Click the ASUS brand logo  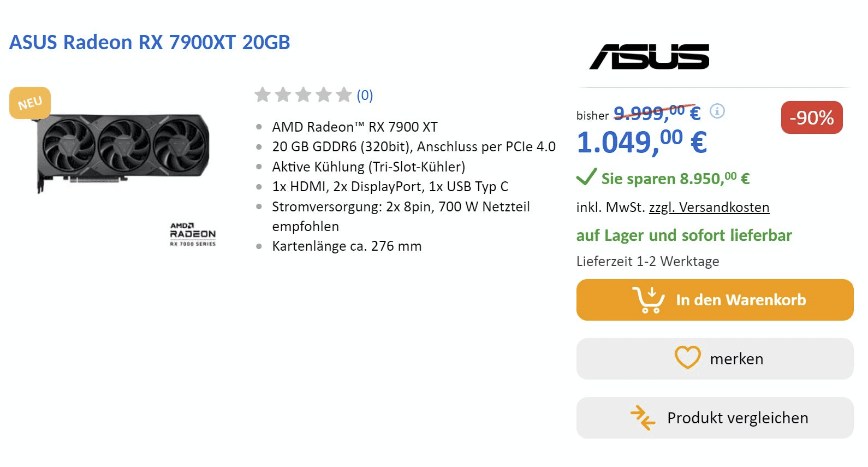pyautogui.click(x=649, y=57)
